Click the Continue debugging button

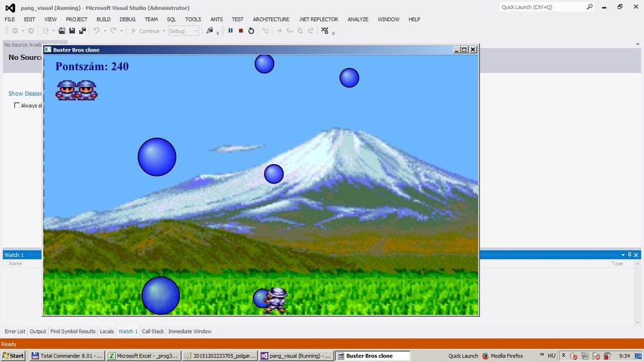(x=145, y=31)
